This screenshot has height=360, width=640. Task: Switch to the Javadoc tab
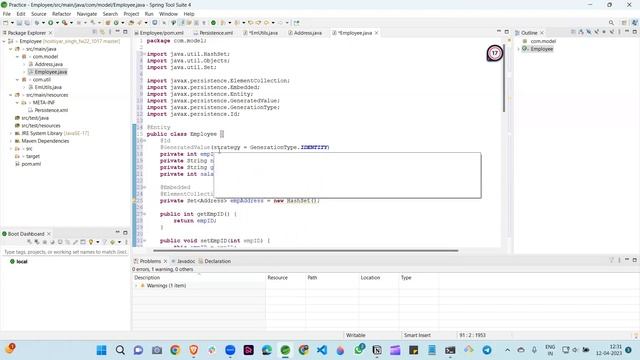[x=186, y=261]
